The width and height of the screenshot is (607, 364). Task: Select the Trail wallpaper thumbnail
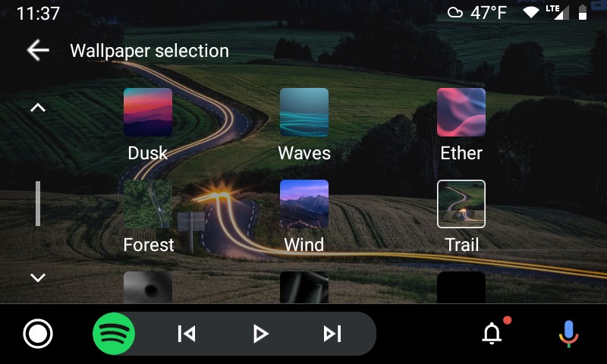point(461,204)
